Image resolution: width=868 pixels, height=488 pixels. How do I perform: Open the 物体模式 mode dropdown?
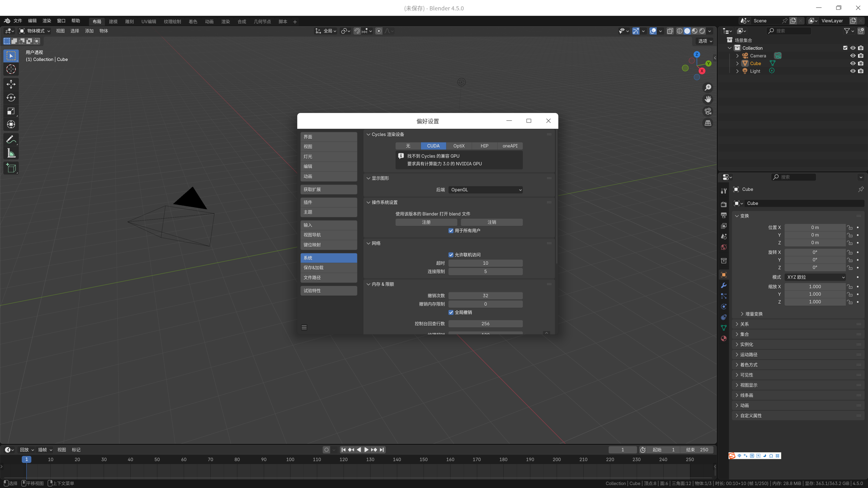click(x=35, y=31)
